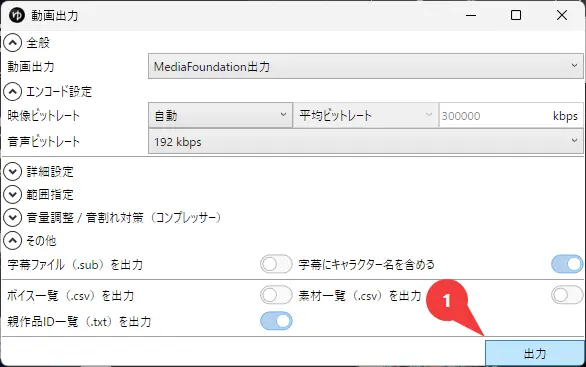Minimize the 動画出力 window

coord(471,15)
